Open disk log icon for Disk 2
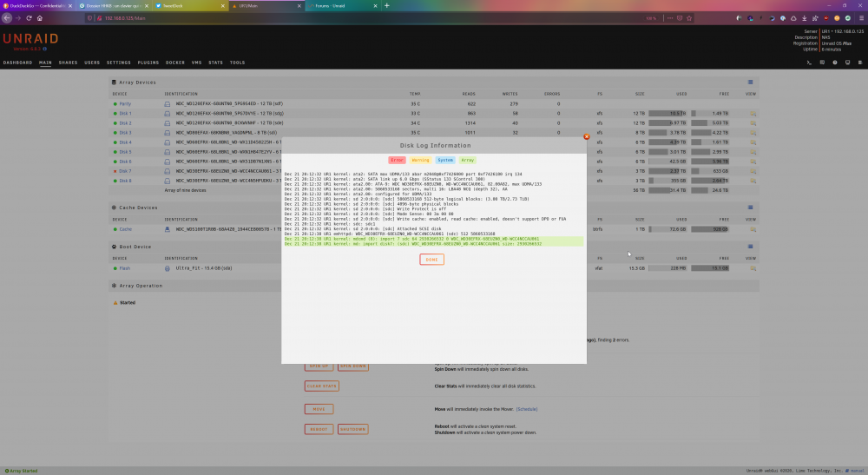Screen dimensions: 868x475 point(168,123)
